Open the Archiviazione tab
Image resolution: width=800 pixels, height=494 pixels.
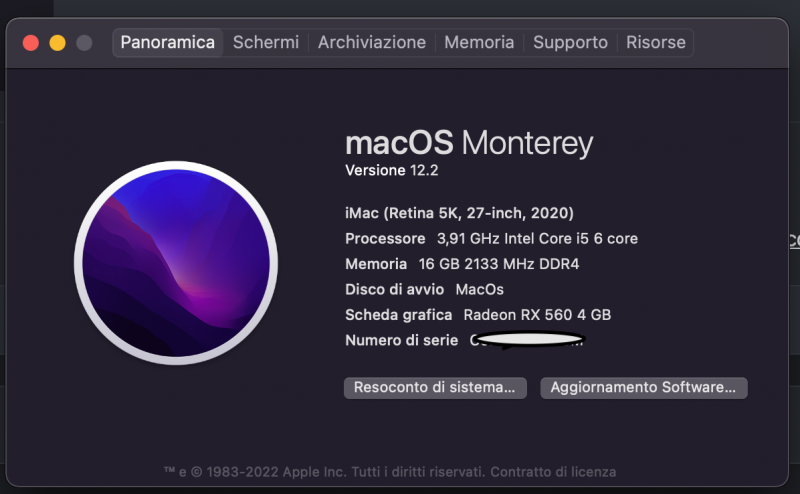tap(372, 42)
